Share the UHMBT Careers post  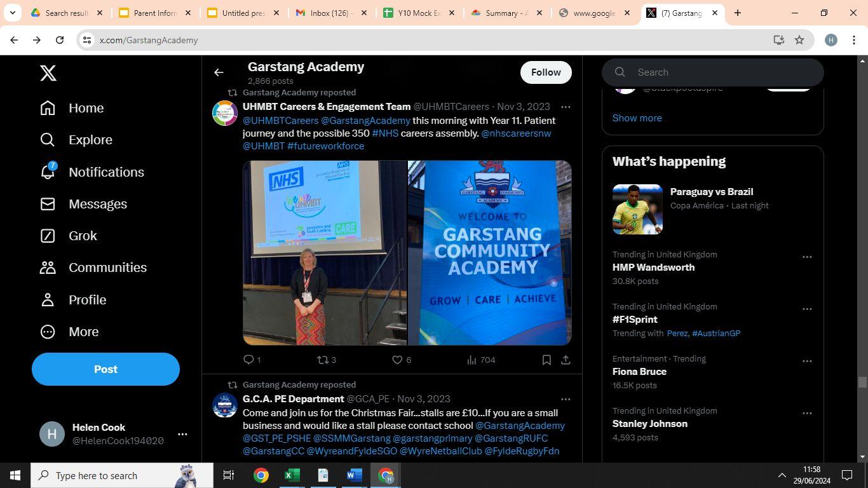click(x=566, y=360)
